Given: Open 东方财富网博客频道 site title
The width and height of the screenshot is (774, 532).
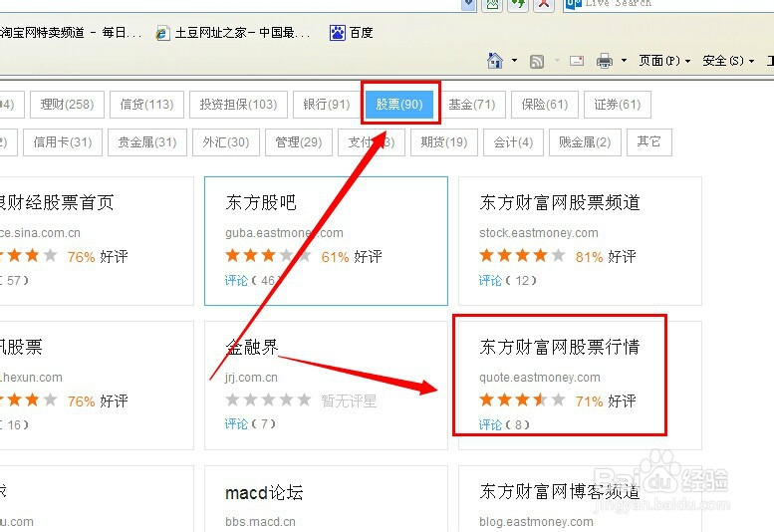Looking at the screenshot, I should (559, 491).
